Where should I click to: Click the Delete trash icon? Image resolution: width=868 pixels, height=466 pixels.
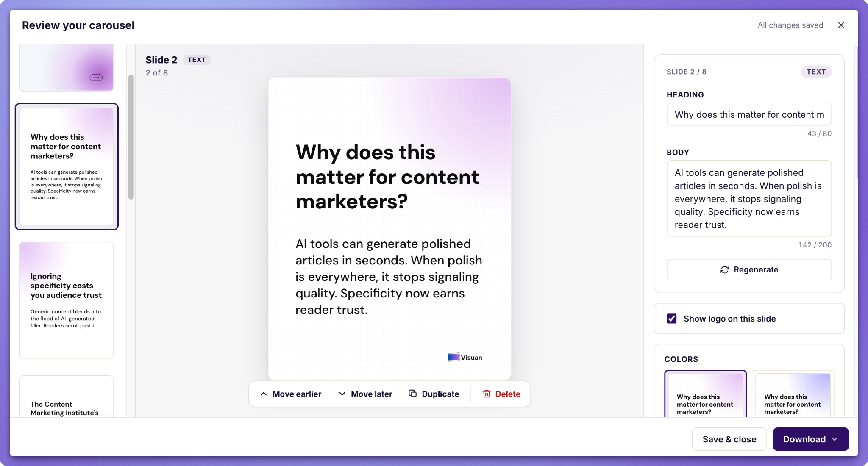click(x=487, y=394)
